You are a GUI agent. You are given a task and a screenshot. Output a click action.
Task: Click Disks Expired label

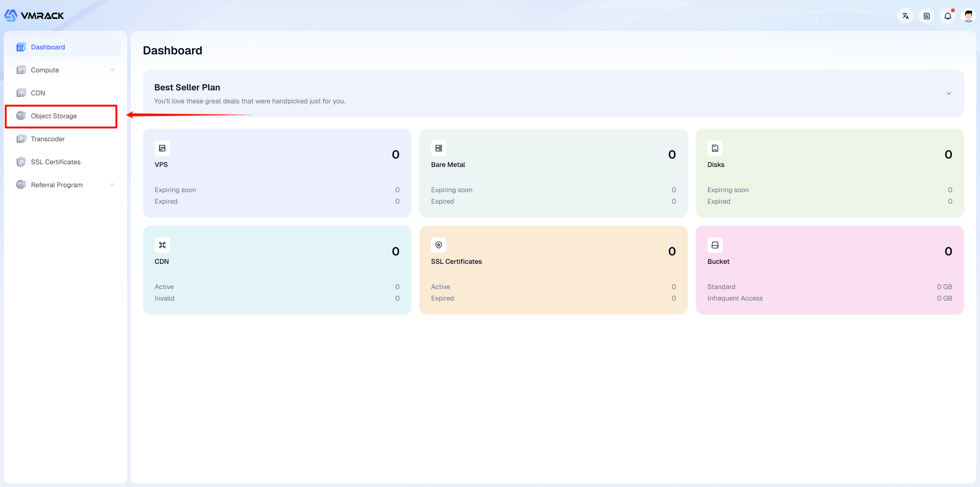pos(719,201)
